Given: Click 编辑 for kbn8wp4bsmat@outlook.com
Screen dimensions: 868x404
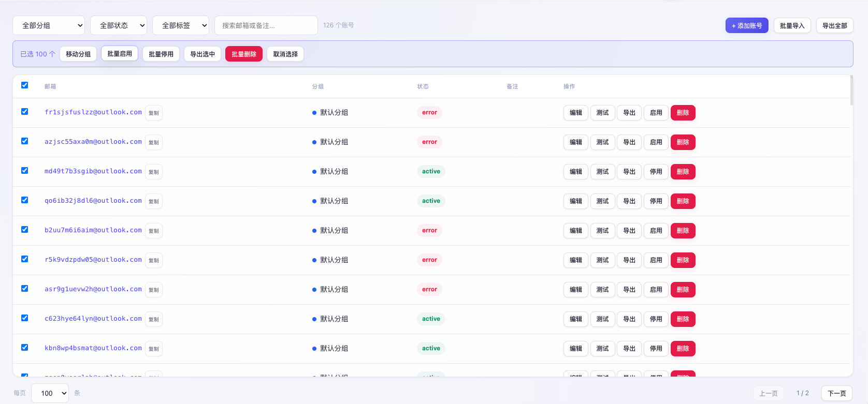Looking at the screenshot, I should (x=576, y=349).
